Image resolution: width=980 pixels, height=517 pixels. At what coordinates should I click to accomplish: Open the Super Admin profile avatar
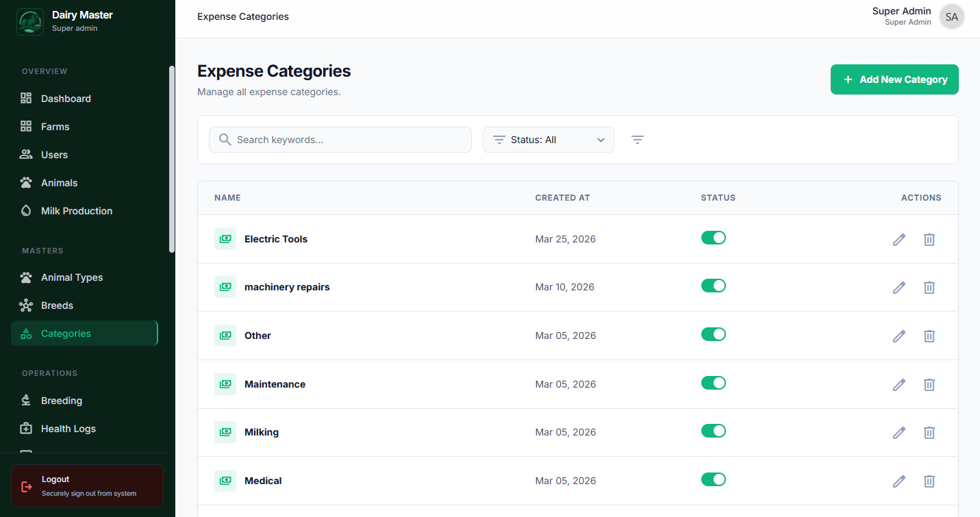click(x=951, y=16)
